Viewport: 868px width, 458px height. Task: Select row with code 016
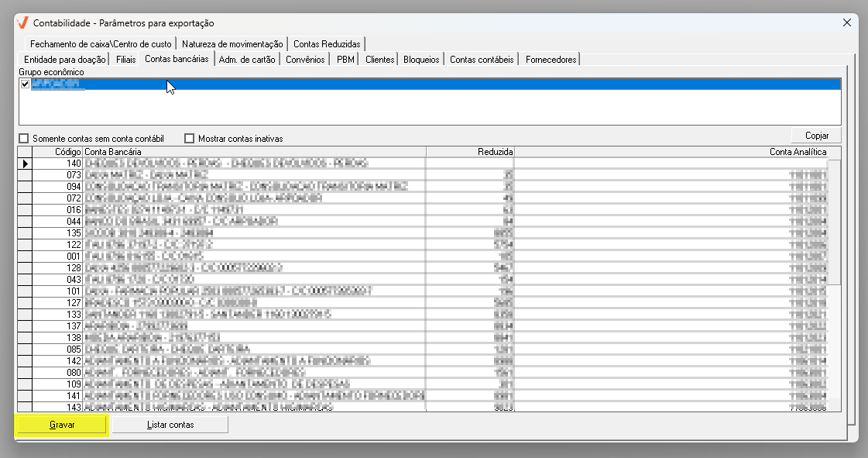point(423,210)
